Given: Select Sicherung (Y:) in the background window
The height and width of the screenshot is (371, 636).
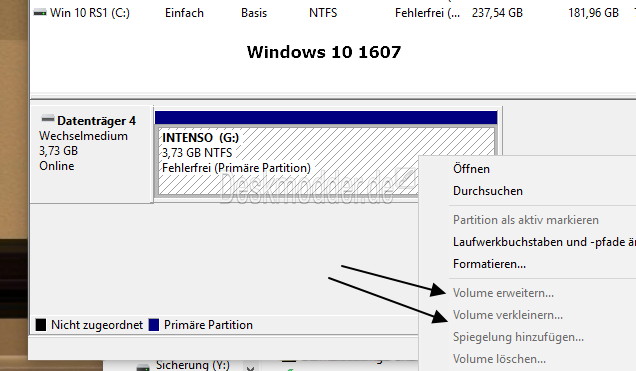Looking at the screenshot, I should [192, 365].
